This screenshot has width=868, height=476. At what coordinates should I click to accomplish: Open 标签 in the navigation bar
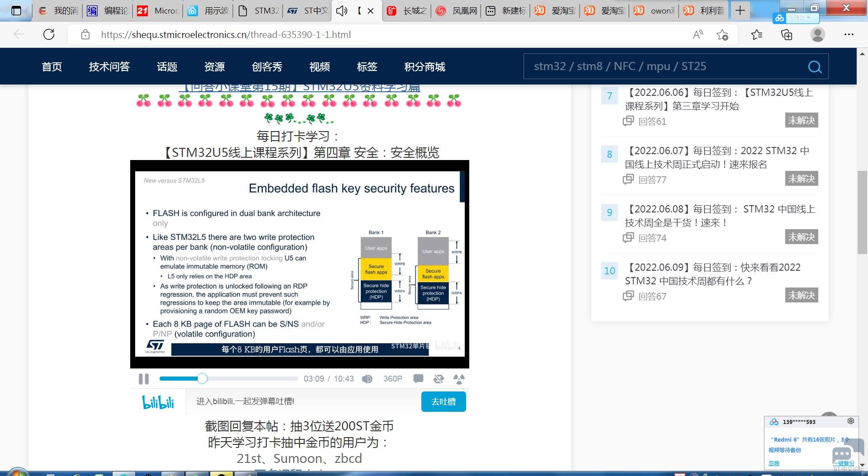(x=367, y=67)
